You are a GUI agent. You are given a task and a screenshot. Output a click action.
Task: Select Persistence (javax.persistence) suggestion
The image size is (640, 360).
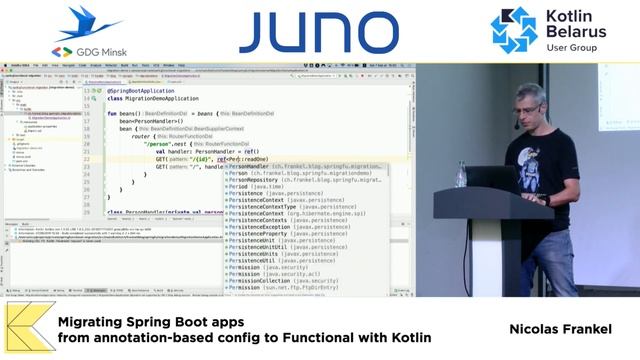(305, 193)
